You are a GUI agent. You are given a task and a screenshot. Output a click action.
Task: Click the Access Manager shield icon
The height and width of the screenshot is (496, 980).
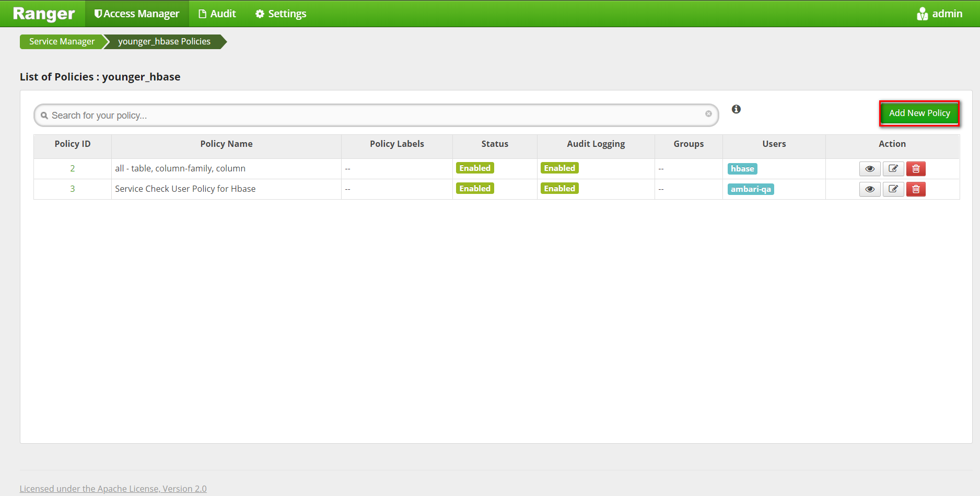point(98,14)
